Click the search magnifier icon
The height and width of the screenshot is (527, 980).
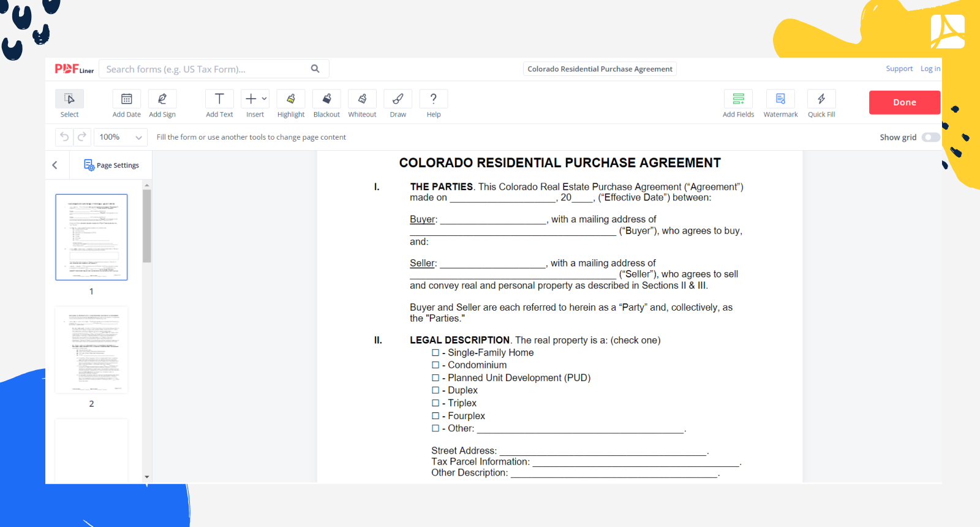[x=315, y=69]
